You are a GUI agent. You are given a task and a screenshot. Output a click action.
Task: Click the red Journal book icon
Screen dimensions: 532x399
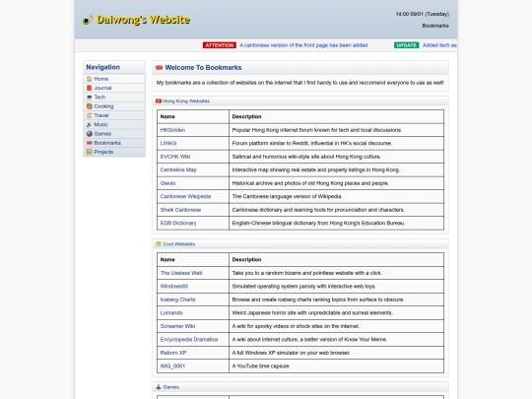click(x=90, y=88)
